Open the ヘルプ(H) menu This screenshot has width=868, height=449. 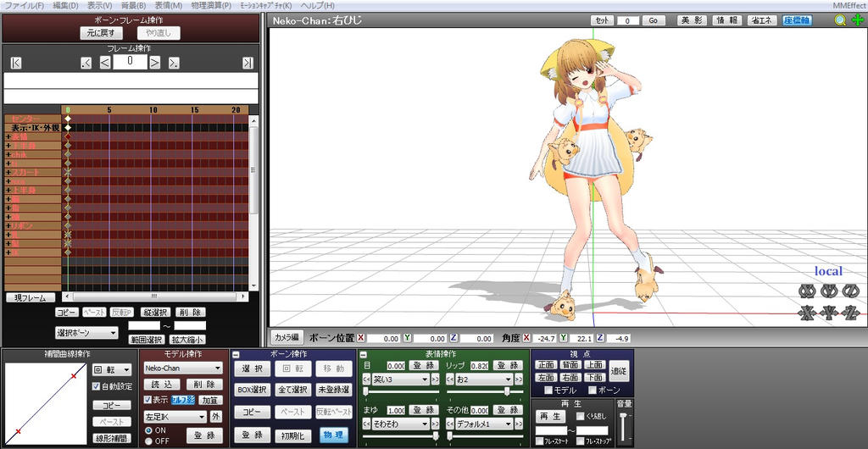[318, 6]
